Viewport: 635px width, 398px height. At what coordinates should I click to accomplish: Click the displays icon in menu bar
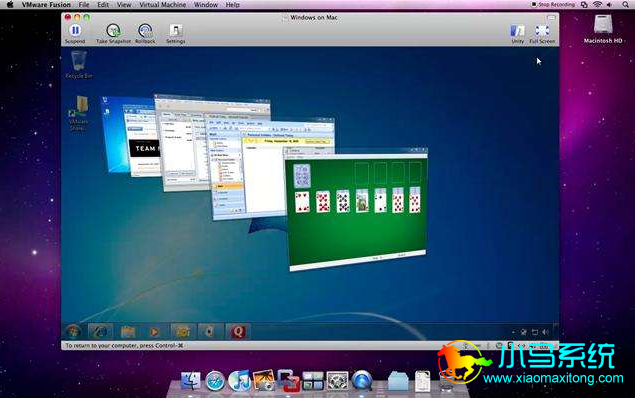pyautogui.click(x=584, y=5)
